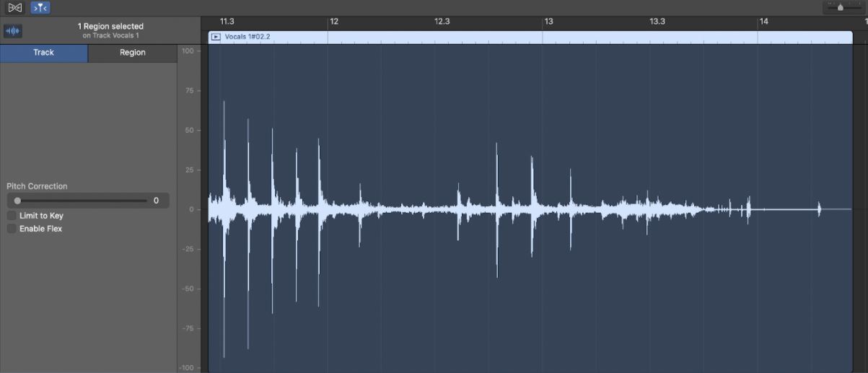
Task: Turn on the Enable Flex checkbox
Action: pyautogui.click(x=12, y=229)
